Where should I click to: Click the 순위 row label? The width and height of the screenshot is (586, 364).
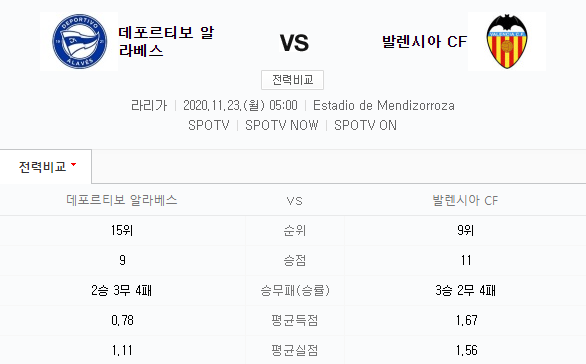294,231
